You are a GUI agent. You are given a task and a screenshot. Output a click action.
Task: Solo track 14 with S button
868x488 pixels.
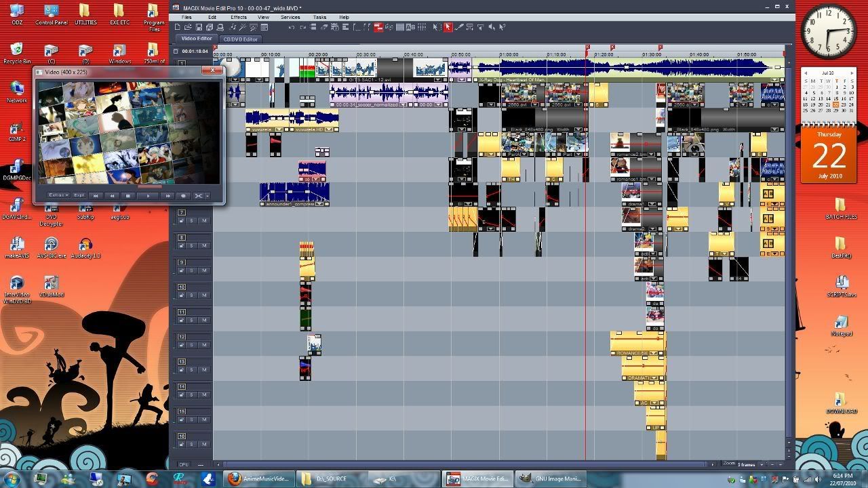point(192,394)
